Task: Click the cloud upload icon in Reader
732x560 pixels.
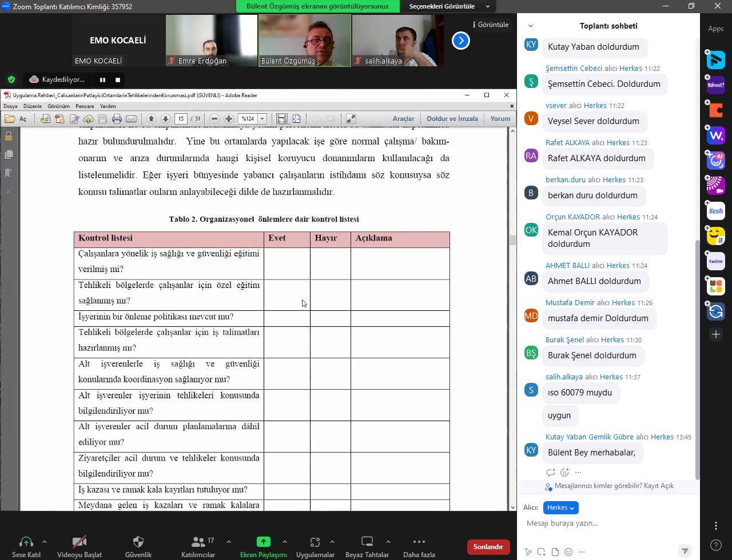Action: tap(88, 119)
